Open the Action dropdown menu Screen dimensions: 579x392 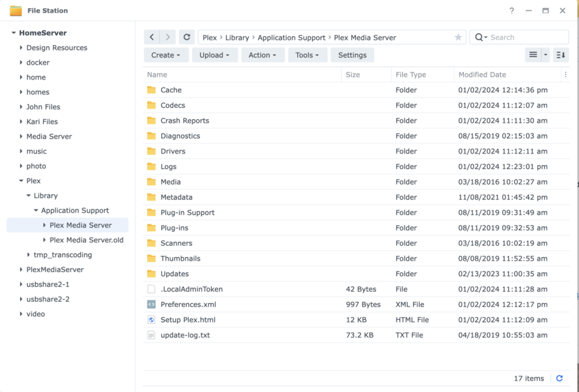263,55
